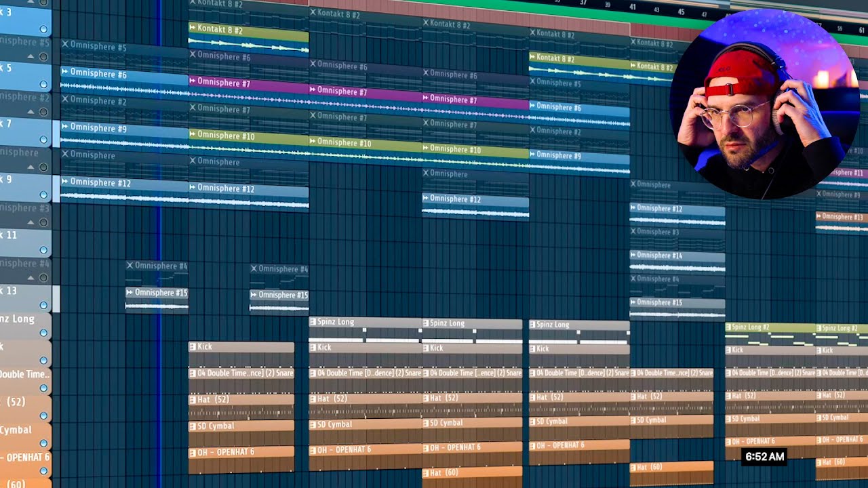
Task: Click pattern icon on leftmost Spinz Long clip
Action: click(313, 322)
